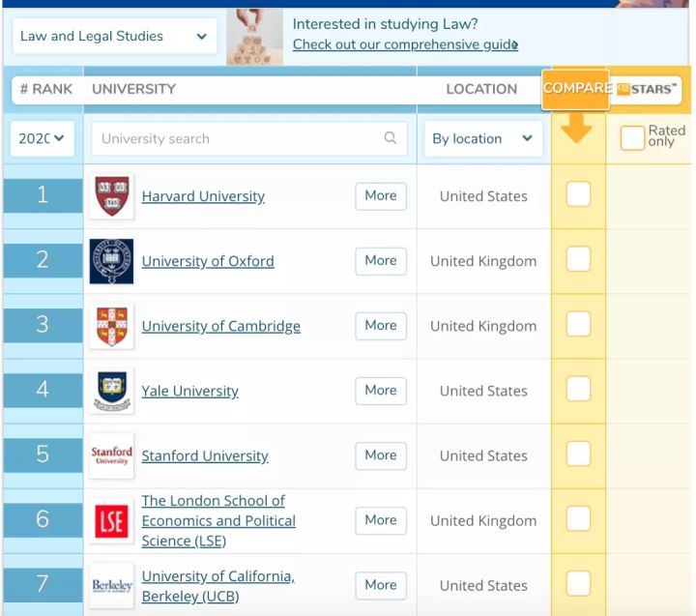Click the QS Stars logo header

point(647,89)
